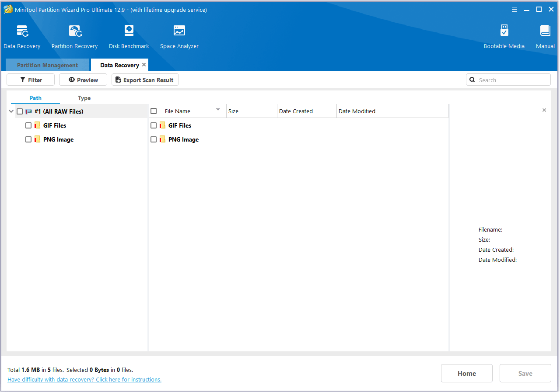Click the Filename: label in preview pane
The image size is (560, 392).
click(490, 229)
